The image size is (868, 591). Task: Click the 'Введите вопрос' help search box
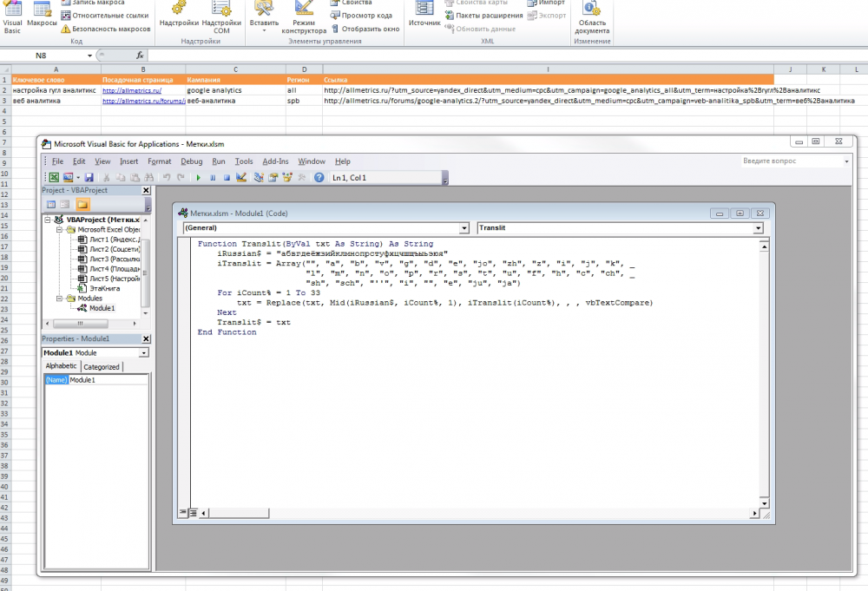(792, 161)
